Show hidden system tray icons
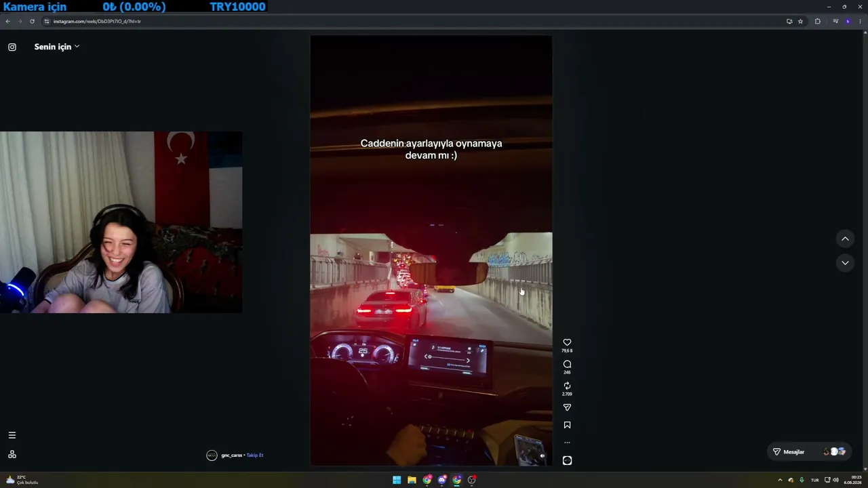The image size is (868, 488). click(x=780, y=480)
